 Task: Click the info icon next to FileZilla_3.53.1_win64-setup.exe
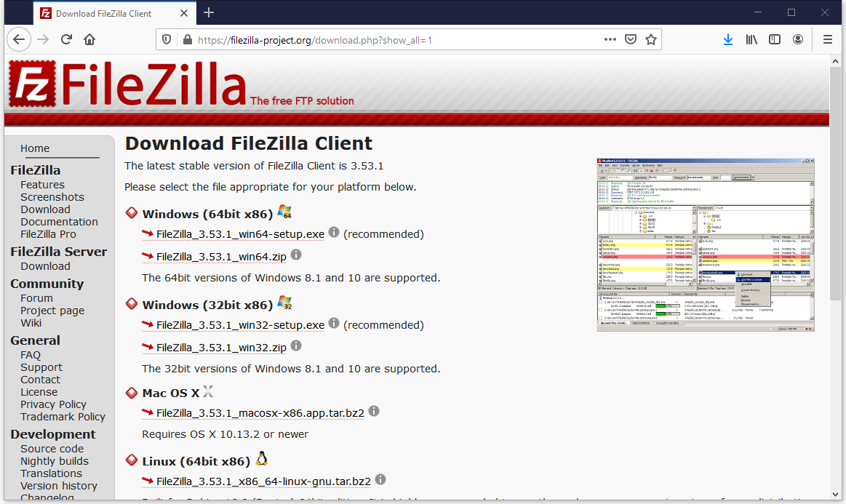coord(334,231)
